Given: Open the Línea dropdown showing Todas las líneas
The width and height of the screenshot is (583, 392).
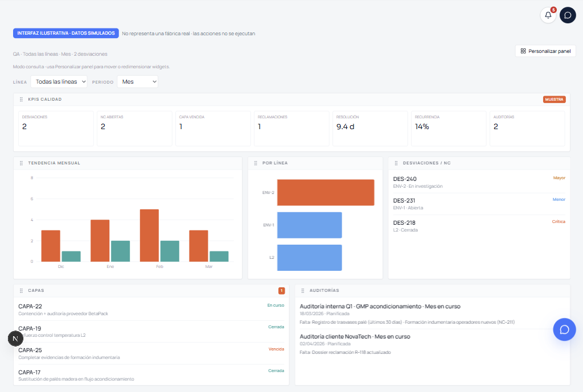Looking at the screenshot, I should (59, 82).
